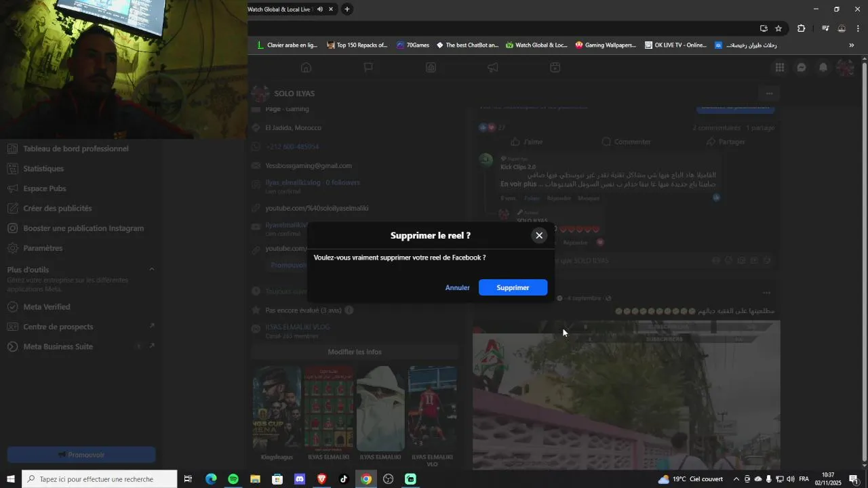The height and width of the screenshot is (488, 868).
Task: Open Discord from the taskbar
Action: 300,479
